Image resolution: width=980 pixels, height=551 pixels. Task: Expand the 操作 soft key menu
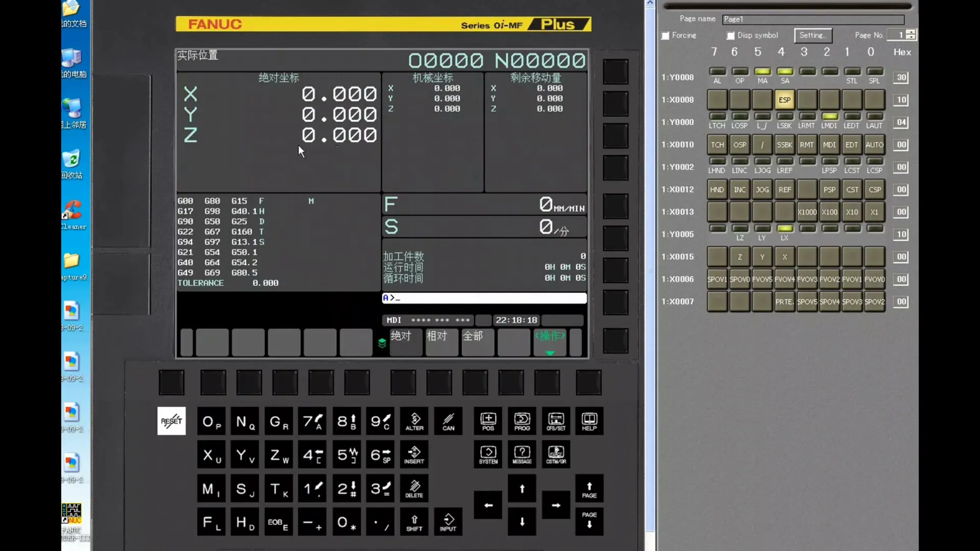click(550, 341)
